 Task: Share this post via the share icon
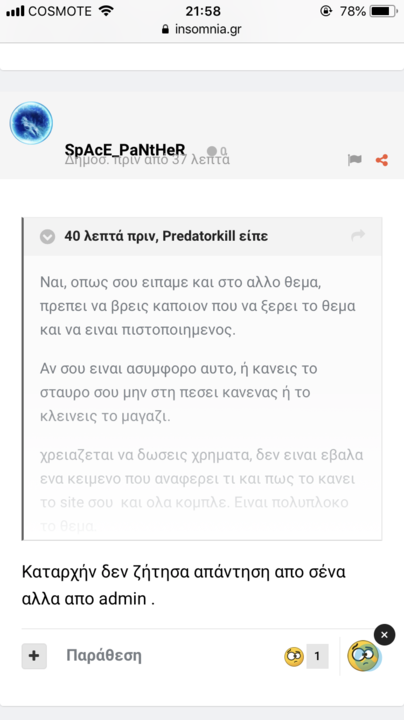pyautogui.click(x=382, y=160)
